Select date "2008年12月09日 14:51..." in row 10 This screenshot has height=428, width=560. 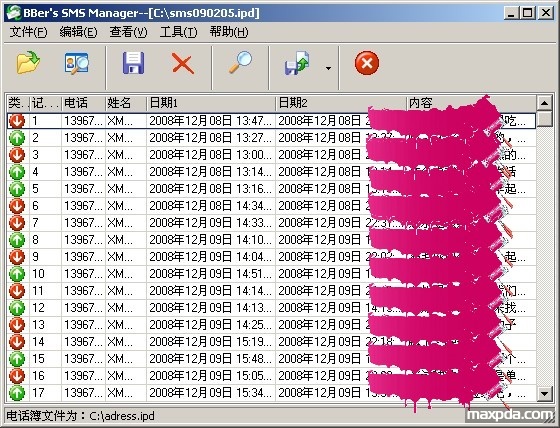pos(210,274)
